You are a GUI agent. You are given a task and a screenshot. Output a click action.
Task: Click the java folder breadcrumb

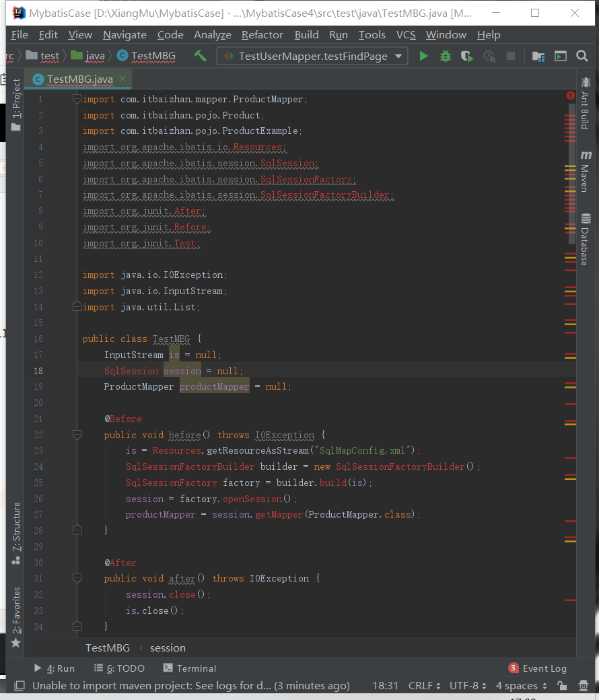pyautogui.click(x=88, y=56)
